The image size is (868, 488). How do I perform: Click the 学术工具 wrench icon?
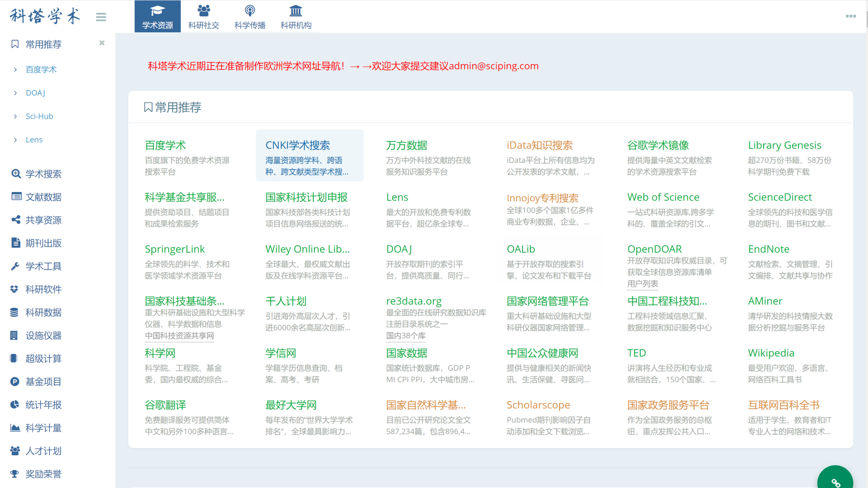pos(15,266)
